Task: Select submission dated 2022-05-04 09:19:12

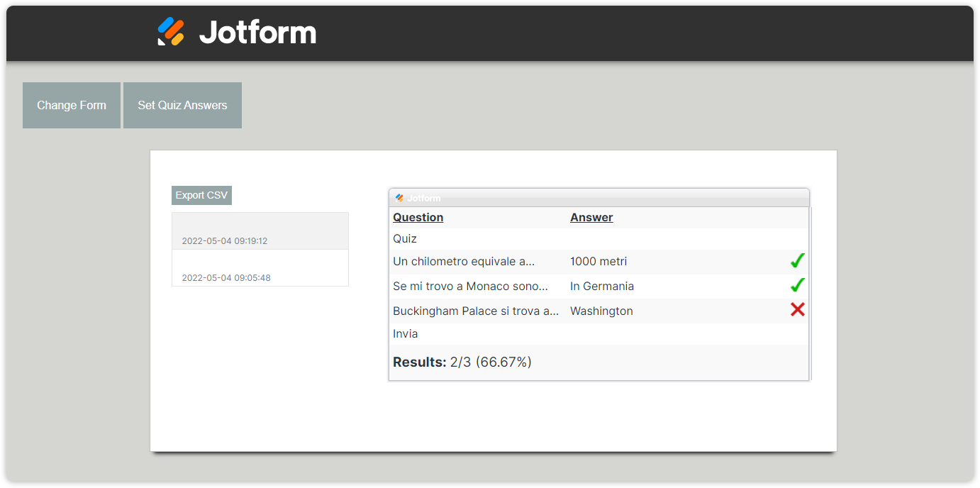Action: coord(260,231)
